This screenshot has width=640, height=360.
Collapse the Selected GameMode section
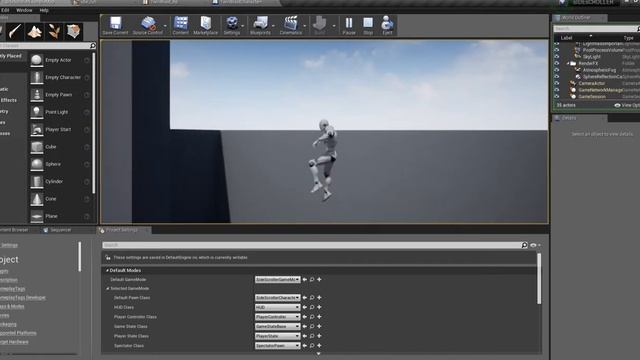point(108,289)
